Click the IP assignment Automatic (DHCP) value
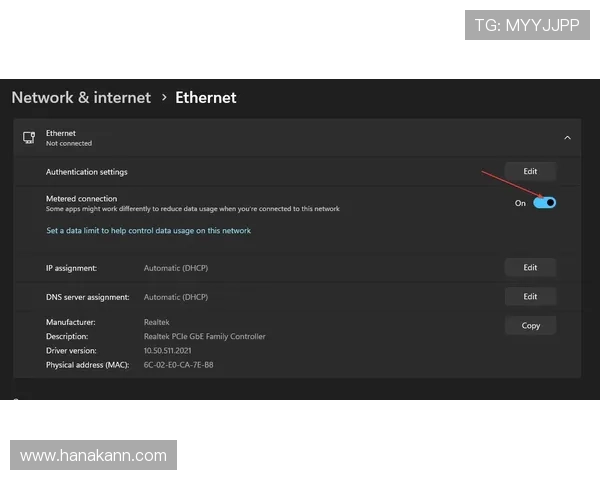Screen dimensions: 600x480 click(176, 268)
